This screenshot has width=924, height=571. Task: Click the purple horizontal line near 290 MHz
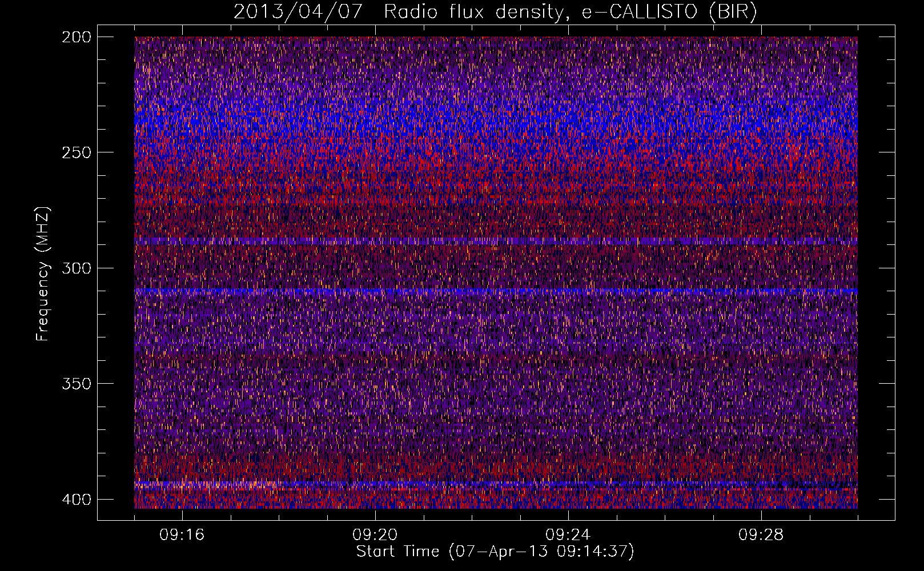496,241
